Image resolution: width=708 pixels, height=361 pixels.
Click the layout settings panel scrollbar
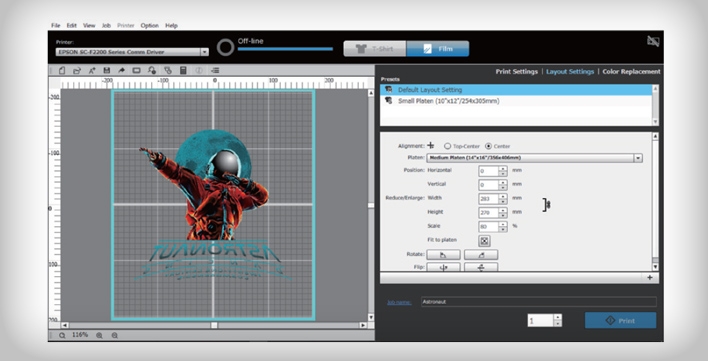click(655, 201)
